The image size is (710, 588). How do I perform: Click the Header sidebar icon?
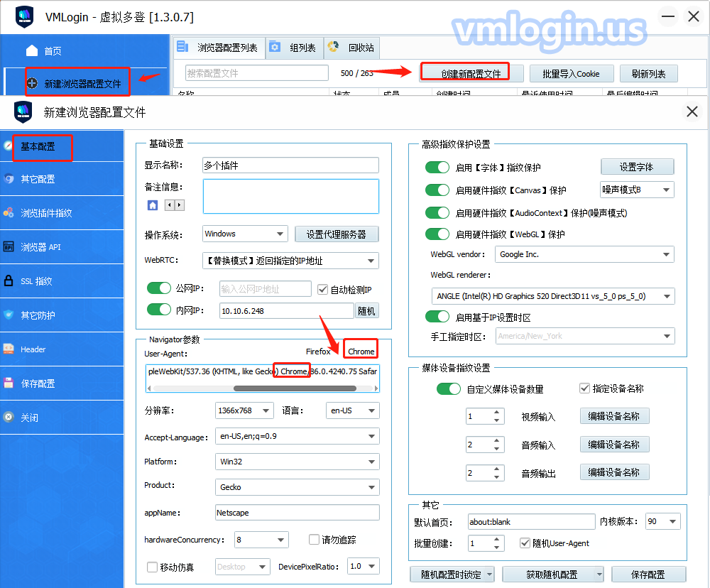(9, 349)
